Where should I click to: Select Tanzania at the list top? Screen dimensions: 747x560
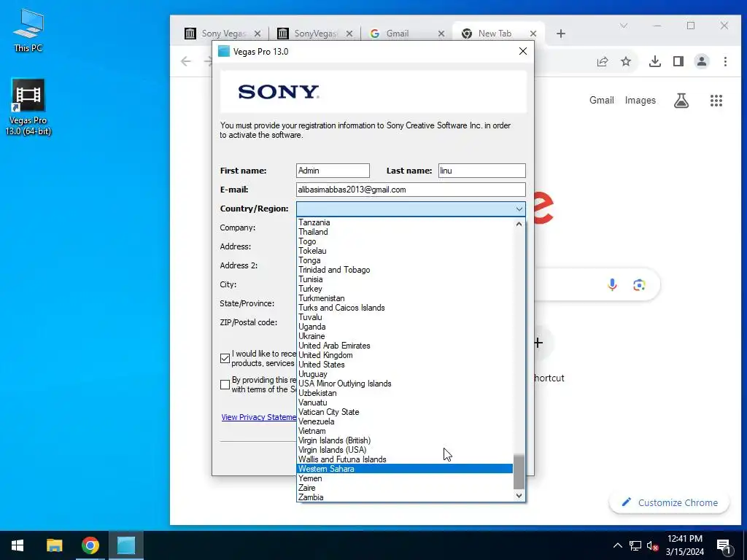(405, 222)
